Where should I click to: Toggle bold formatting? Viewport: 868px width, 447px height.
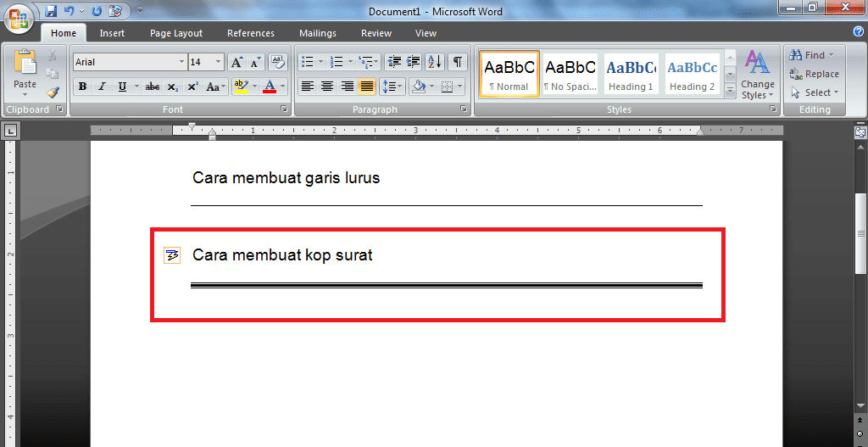[82, 87]
